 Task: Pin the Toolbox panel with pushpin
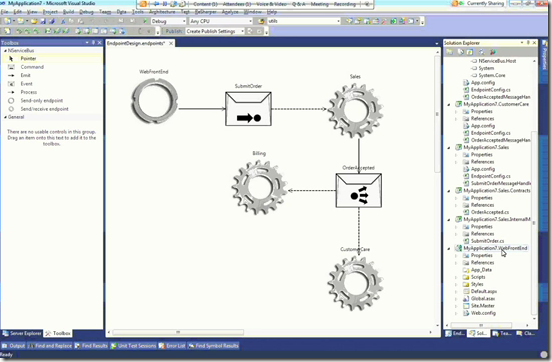click(x=93, y=43)
